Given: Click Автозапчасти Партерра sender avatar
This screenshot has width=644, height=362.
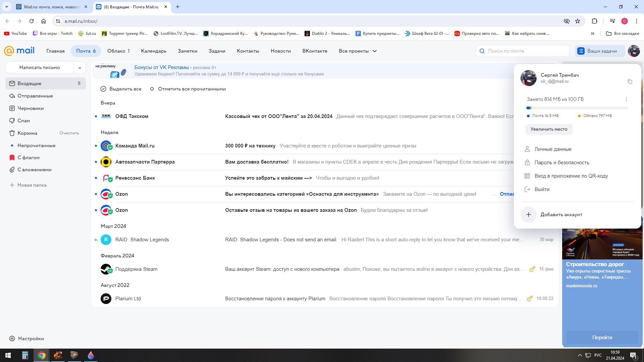Looking at the screenshot, I should (106, 162).
